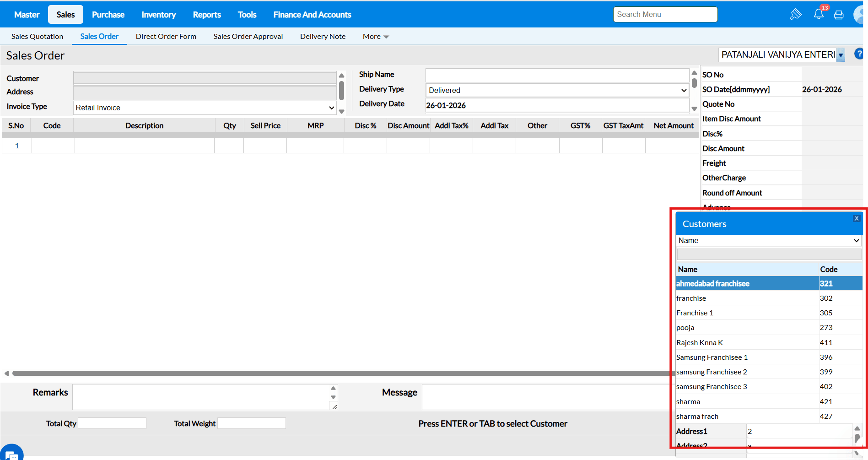Click the Ship Name field
The height and width of the screenshot is (460, 868).
click(557, 75)
